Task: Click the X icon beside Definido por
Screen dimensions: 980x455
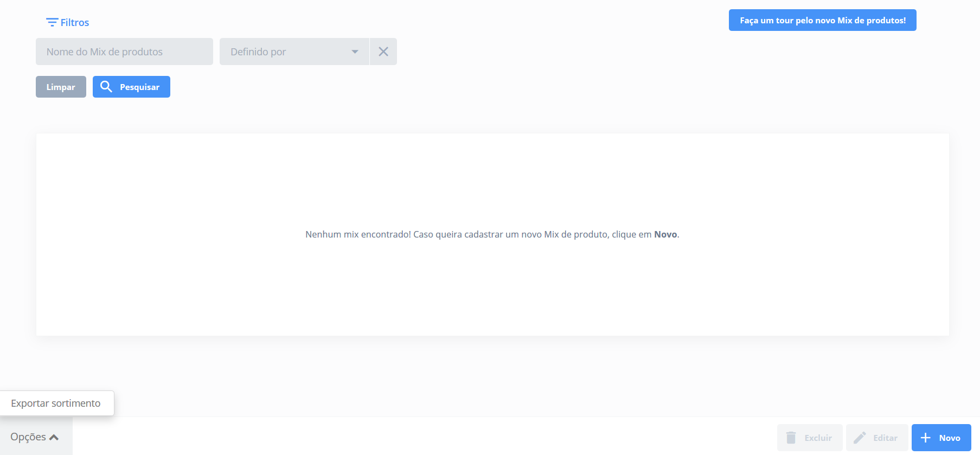Action: [x=383, y=52]
